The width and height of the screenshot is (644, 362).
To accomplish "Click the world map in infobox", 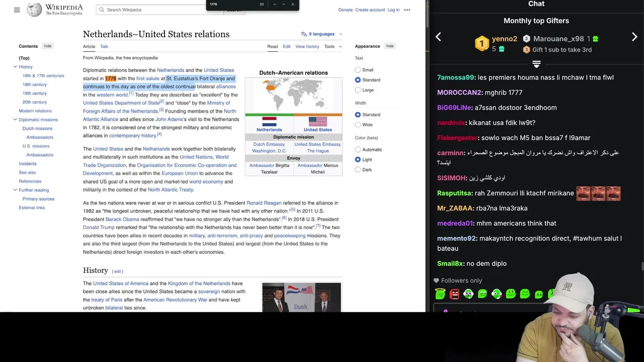I will 293,95.
